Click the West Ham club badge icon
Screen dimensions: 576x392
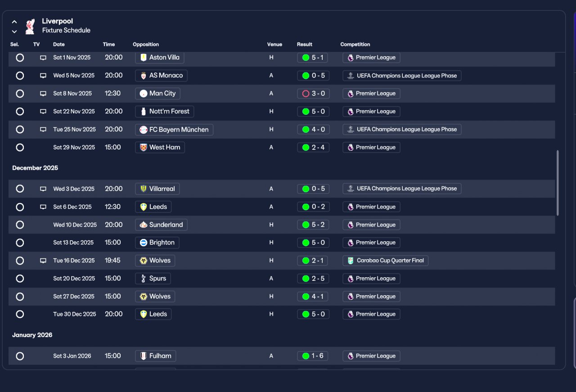click(x=144, y=148)
